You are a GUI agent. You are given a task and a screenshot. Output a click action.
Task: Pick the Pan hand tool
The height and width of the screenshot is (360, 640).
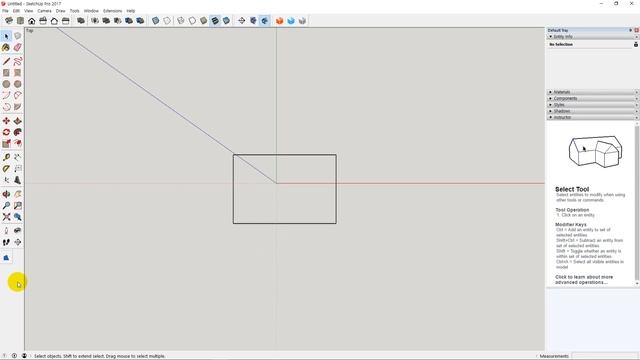[18, 194]
